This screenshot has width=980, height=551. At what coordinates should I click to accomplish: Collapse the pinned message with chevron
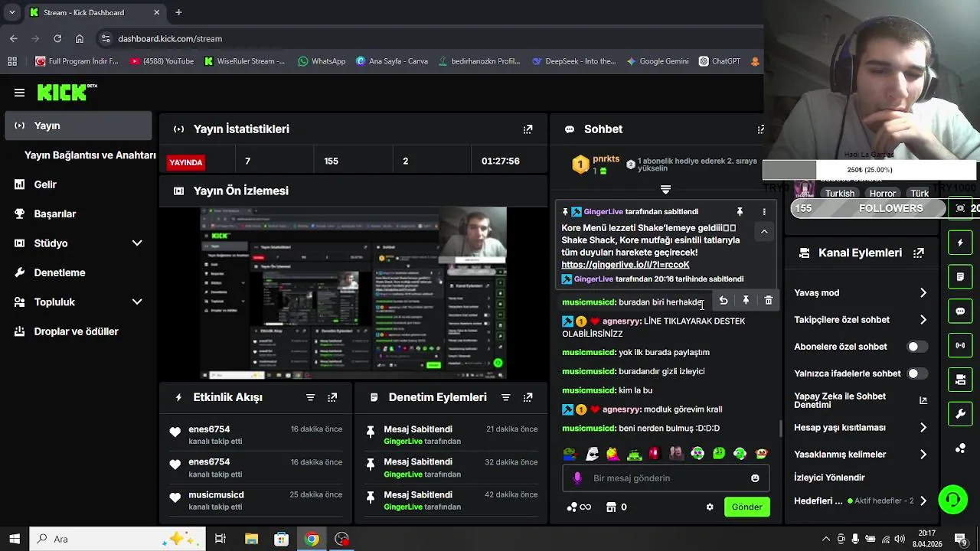pyautogui.click(x=764, y=231)
